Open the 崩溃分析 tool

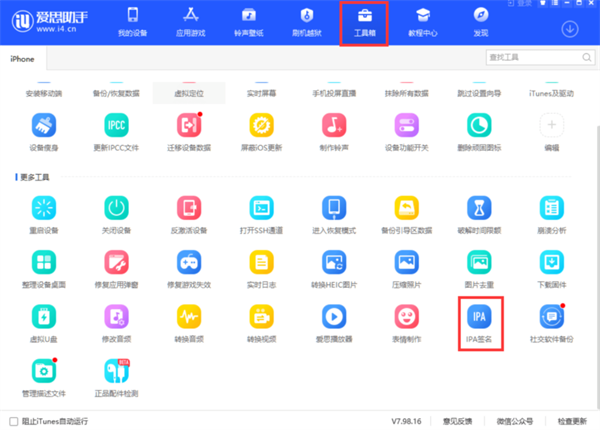pos(551,208)
